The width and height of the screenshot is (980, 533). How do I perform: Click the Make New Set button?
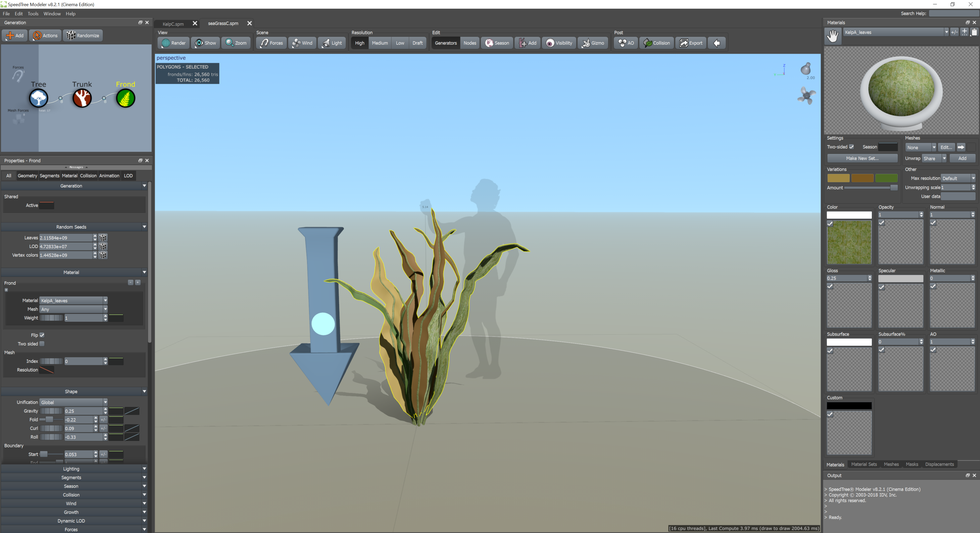(862, 158)
